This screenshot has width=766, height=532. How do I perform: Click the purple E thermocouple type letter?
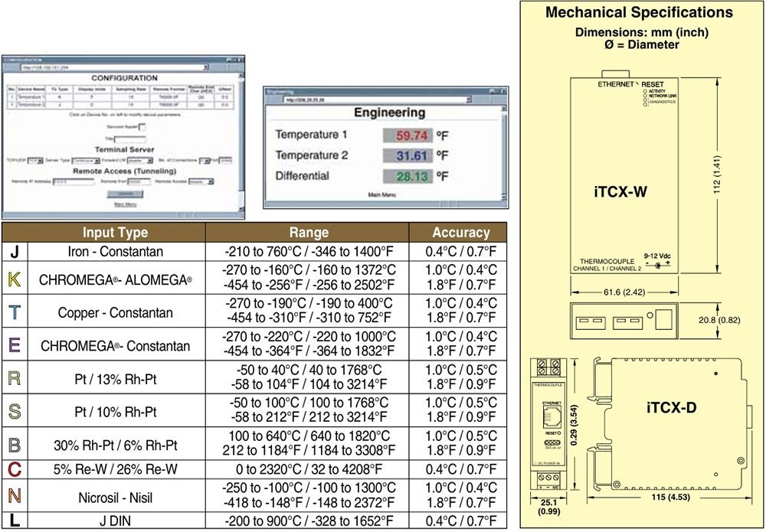coord(13,345)
